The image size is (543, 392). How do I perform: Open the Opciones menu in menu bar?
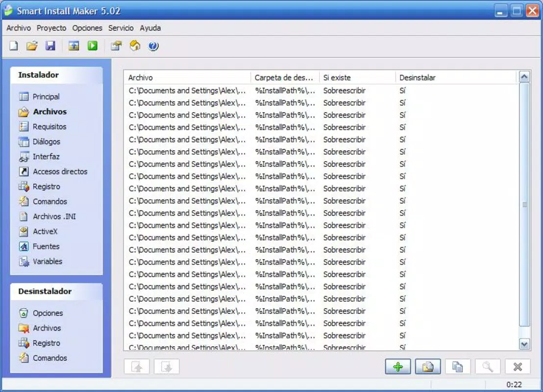coord(87,28)
